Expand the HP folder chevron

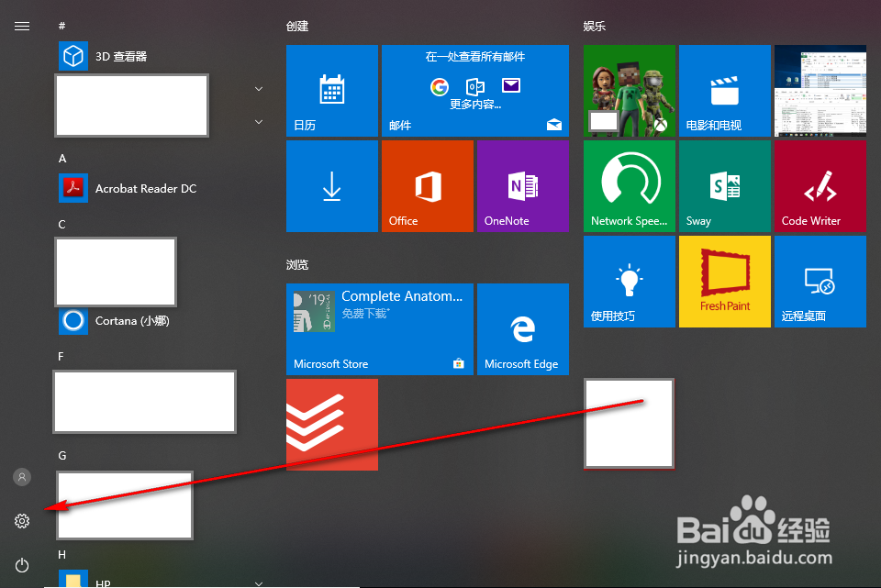coord(259,583)
